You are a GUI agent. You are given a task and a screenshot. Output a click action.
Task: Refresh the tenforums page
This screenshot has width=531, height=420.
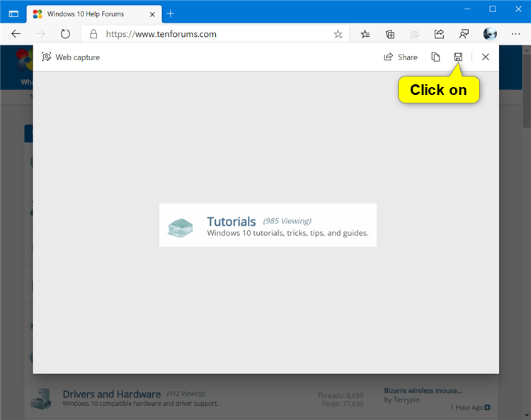[x=65, y=34]
